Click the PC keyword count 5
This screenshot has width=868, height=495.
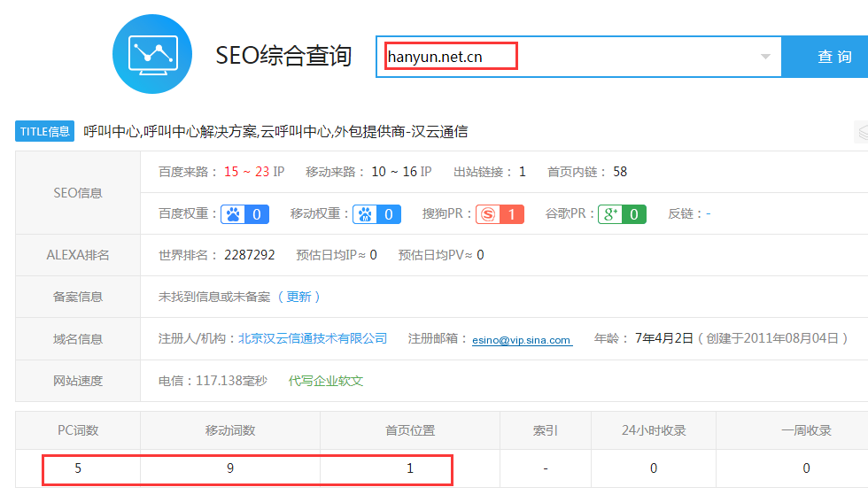click(x=78, y=468)
